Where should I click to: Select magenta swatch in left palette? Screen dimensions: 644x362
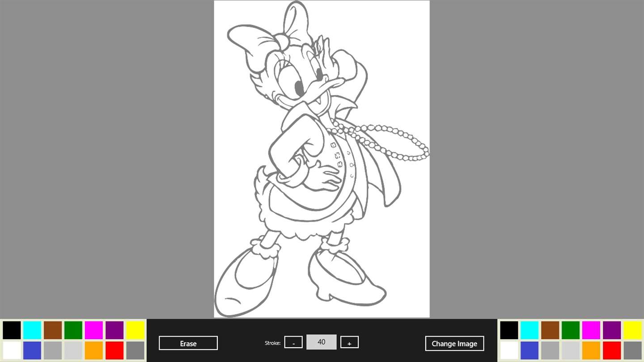(x=94, y=330)
